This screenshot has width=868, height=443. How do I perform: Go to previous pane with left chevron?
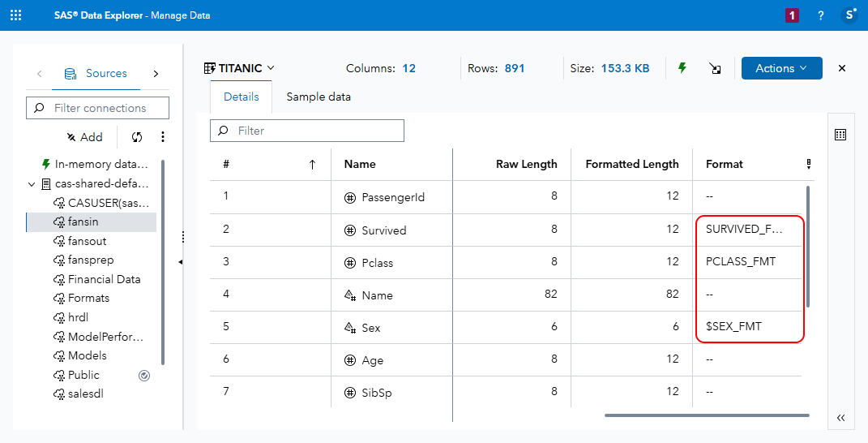(39, 73)
